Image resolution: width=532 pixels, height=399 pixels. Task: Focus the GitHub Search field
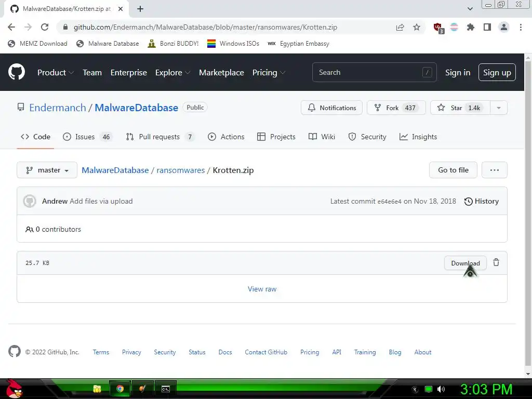(x=374, y=72)
